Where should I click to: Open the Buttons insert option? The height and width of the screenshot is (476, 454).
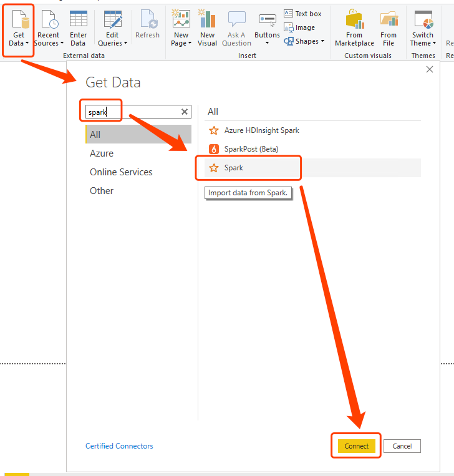click(267, 29)
